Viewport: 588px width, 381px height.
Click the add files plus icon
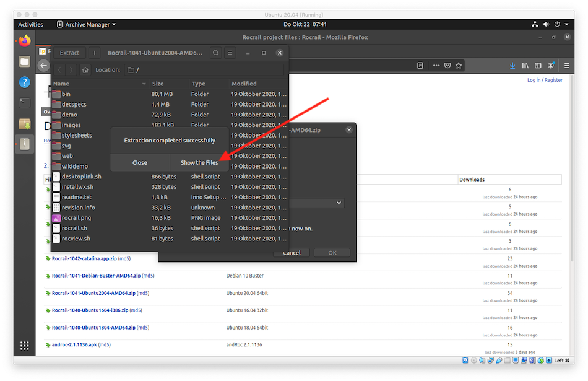[95, 53]
